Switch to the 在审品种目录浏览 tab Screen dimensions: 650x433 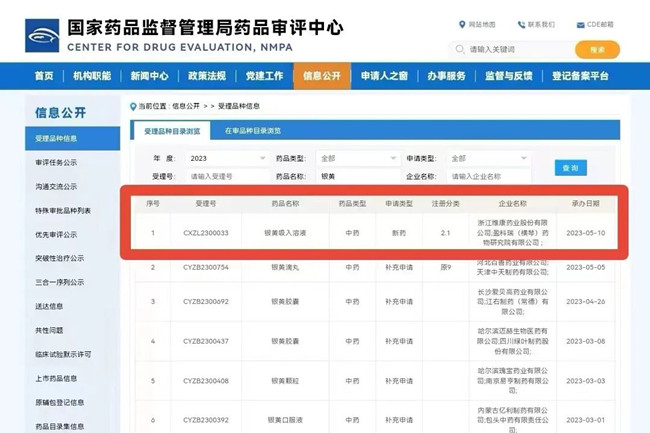pos(252,130)
